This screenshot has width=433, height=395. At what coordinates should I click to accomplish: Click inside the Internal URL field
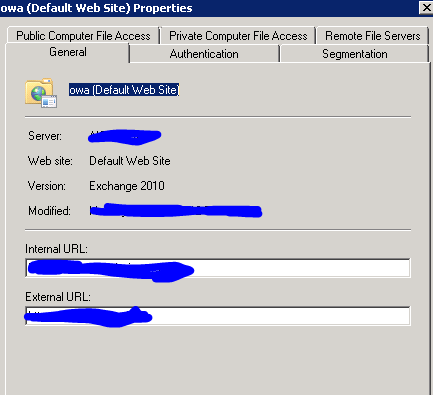[218, 268]
